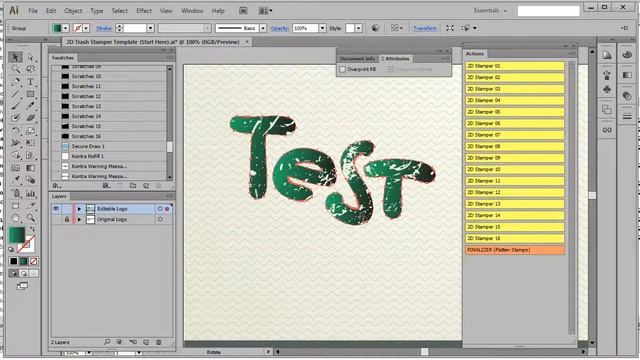Open the fill color dropdown in control bar
This screenshot has height=360, width=640.
point(65,28)
